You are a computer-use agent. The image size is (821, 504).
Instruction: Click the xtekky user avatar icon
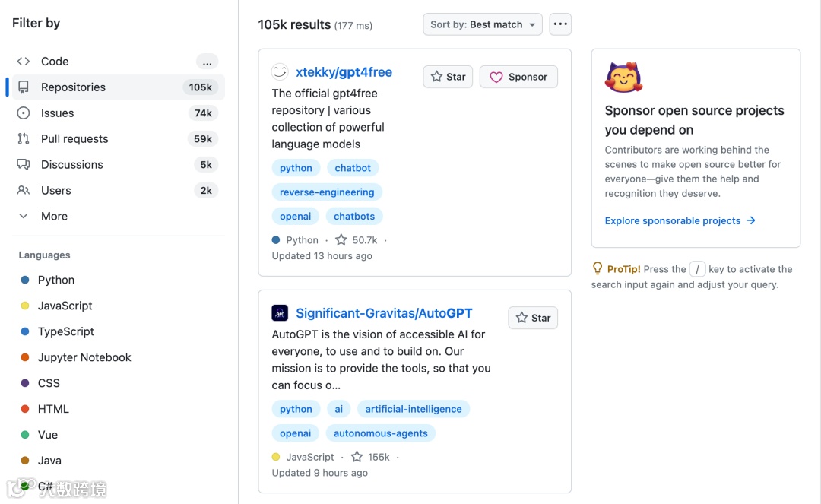(280, 72)
